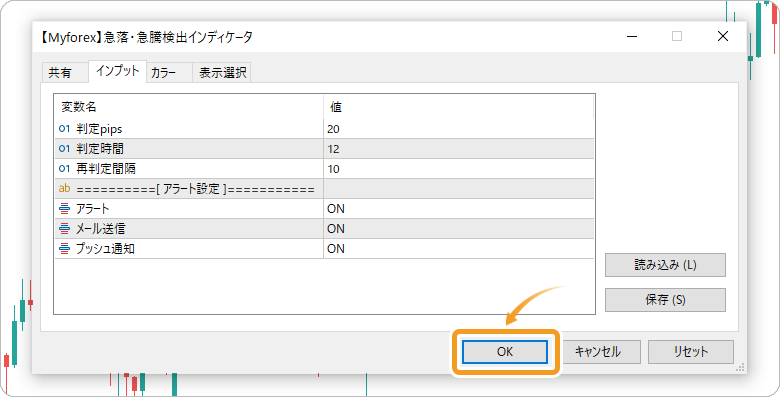Screen dimensions: 780x397
Task: Switch to the 共有 tab
Action: (x=60, y=73)
